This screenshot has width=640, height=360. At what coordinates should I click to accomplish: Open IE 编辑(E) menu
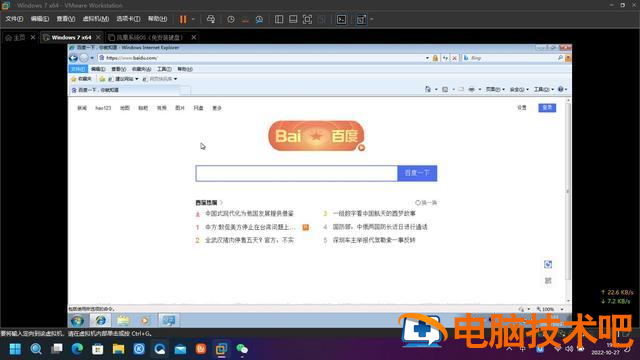coord(98,69)
